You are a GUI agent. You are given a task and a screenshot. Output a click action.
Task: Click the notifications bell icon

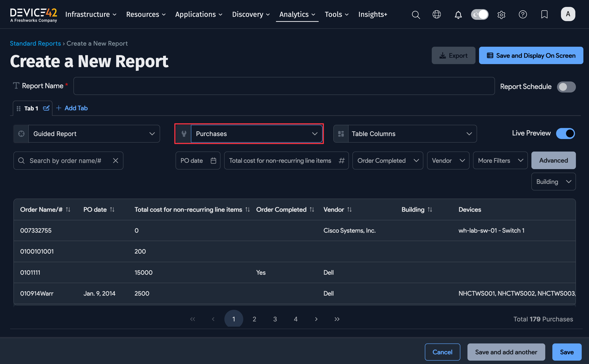458,14
